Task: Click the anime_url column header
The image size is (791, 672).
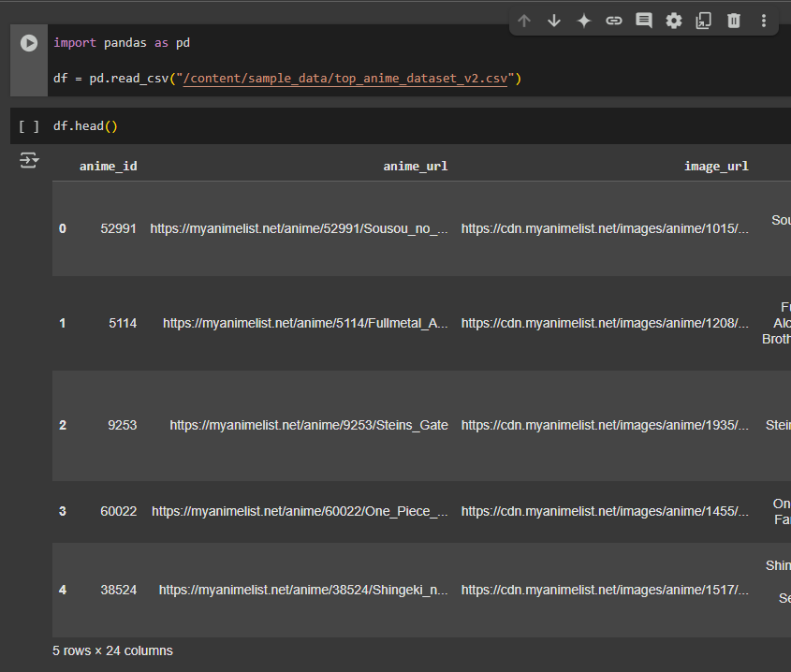Action: 416,167
